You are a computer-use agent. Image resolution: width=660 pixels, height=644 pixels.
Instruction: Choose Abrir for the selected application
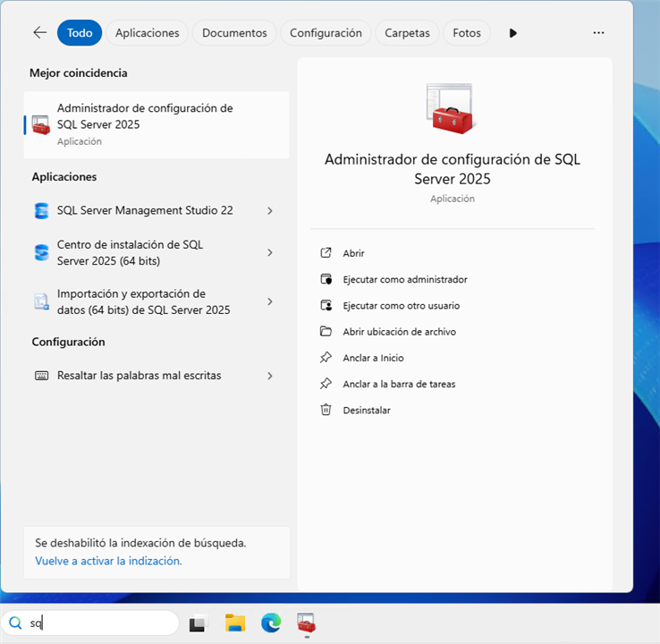point(353,253)
